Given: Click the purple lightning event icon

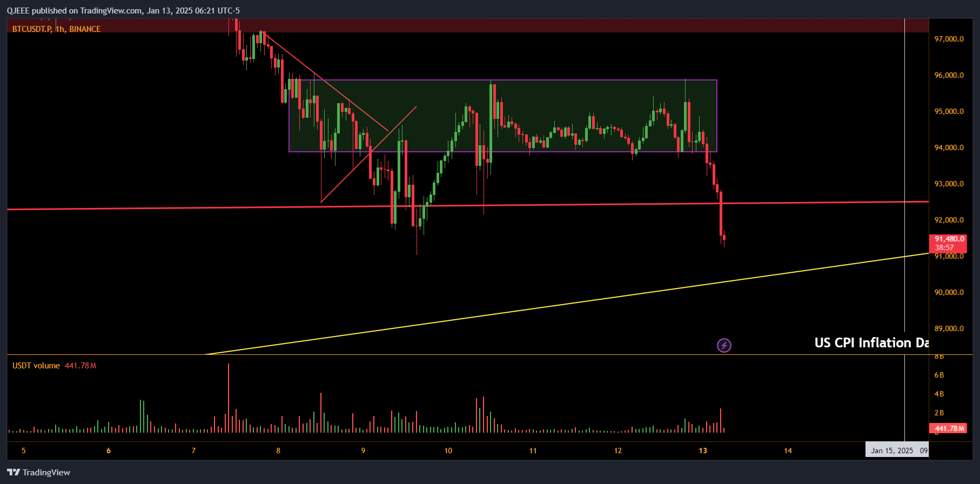Looking at the screenshot, I should pyautogui.click(x=724, y=345).
